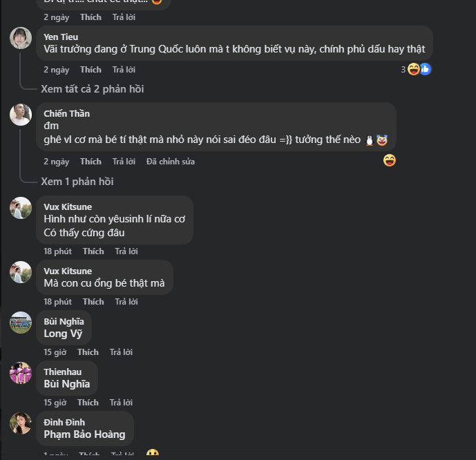Reply to Yen Tieu's comment

(124, 70)
